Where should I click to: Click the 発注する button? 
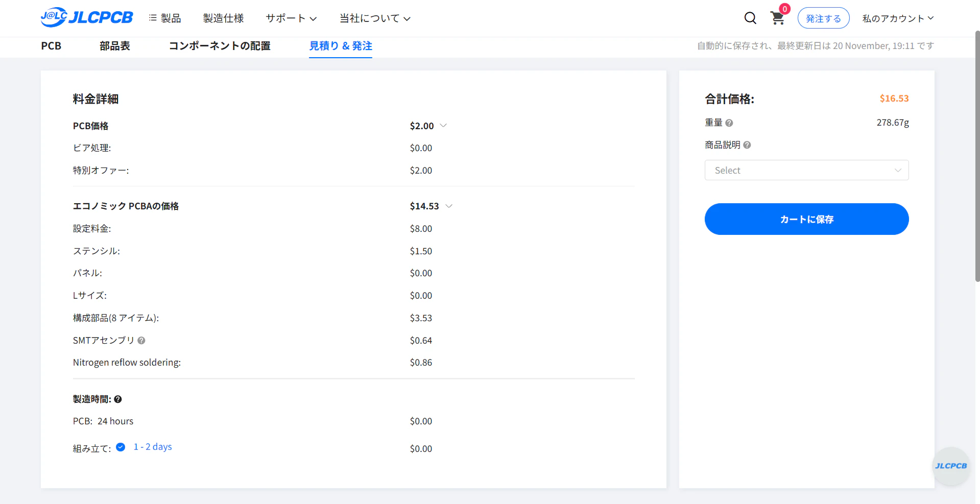pyautogui.click(x=823, y=18)
